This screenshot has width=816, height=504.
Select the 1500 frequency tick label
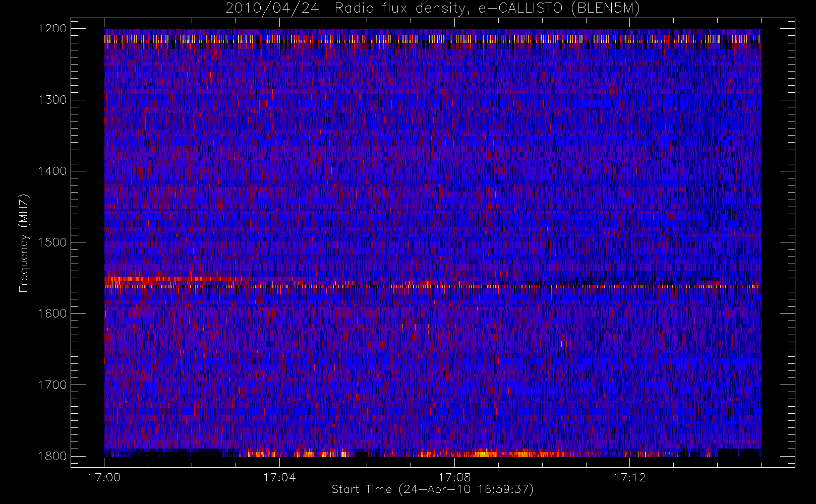point(52,242)
